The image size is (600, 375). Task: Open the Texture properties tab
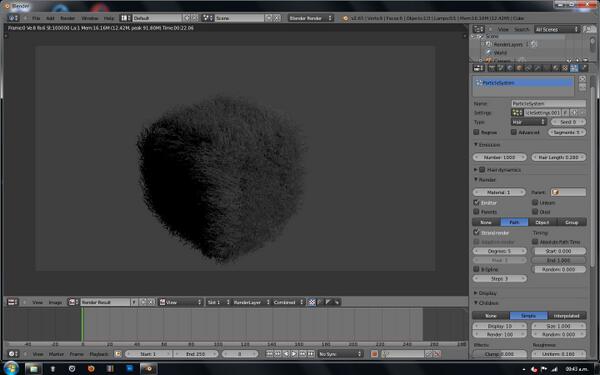tap(565, 68)
